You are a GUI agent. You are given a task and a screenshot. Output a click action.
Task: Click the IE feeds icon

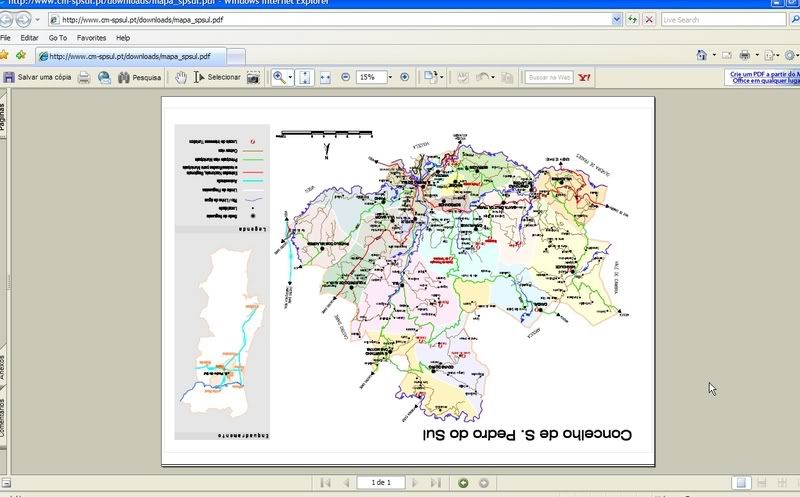click(727, 55)
